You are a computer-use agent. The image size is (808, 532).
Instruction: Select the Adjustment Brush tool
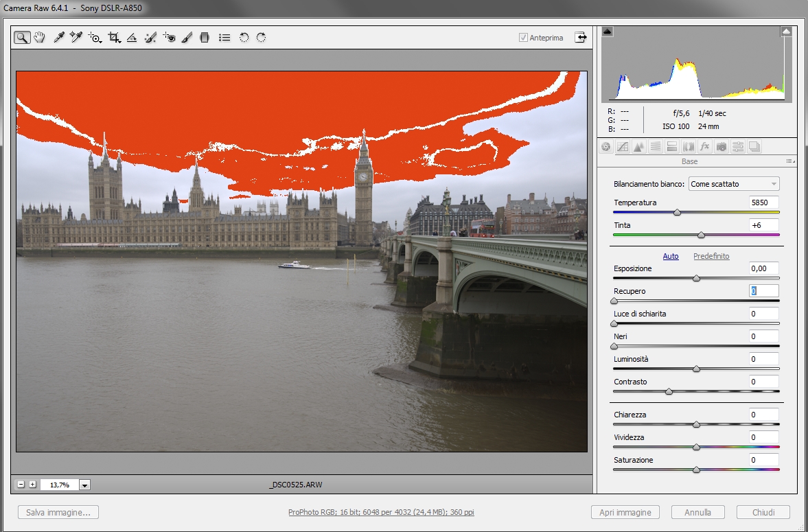pos(187,38)
